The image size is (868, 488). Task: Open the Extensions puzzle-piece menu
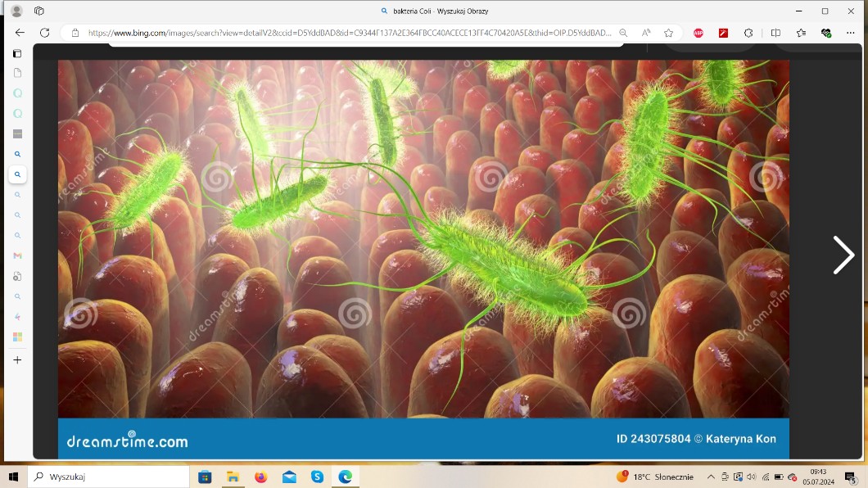click(x=748, y=33)
